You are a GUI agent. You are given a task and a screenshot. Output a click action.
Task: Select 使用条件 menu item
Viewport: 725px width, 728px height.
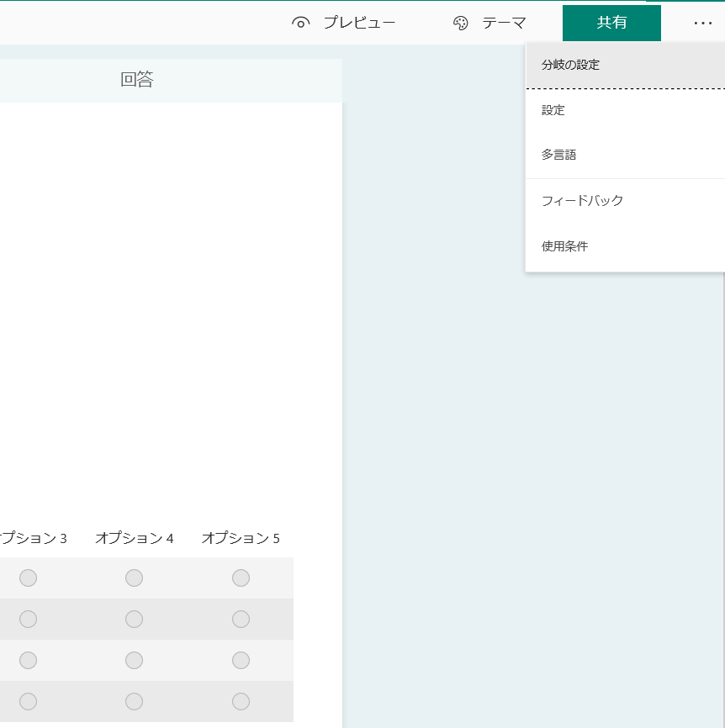pyautogui.click(x=625, y=246)
